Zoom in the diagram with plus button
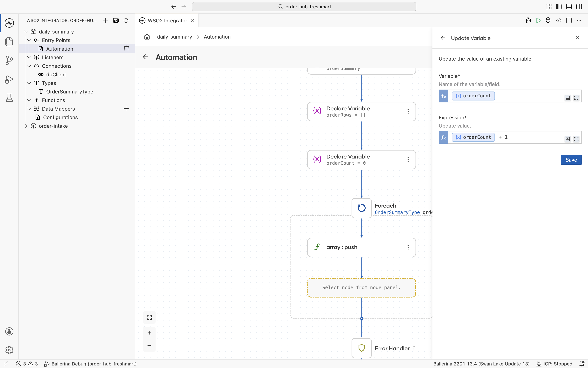Viewport: 588px width, 368px height. click(x=149, y=333)
